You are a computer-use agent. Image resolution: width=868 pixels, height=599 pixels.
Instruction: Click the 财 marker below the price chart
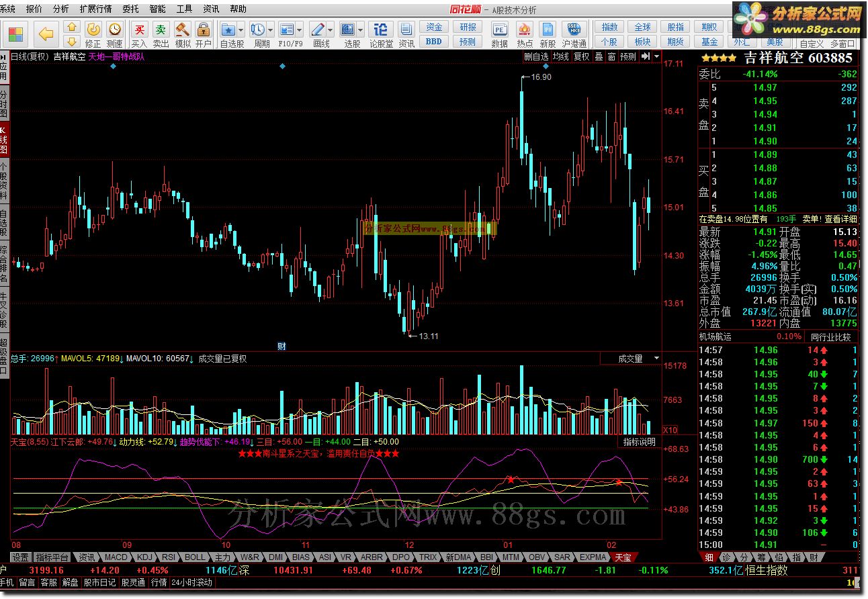(282, 347)
